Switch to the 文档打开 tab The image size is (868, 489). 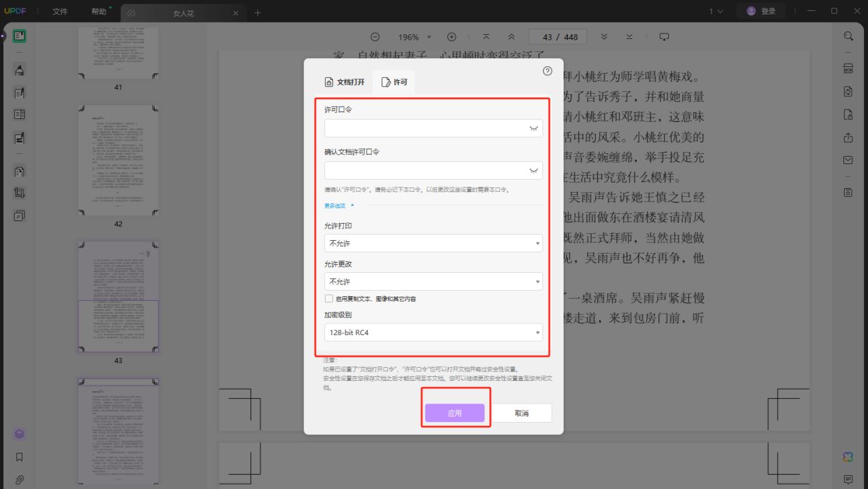(x=345, y=82)
